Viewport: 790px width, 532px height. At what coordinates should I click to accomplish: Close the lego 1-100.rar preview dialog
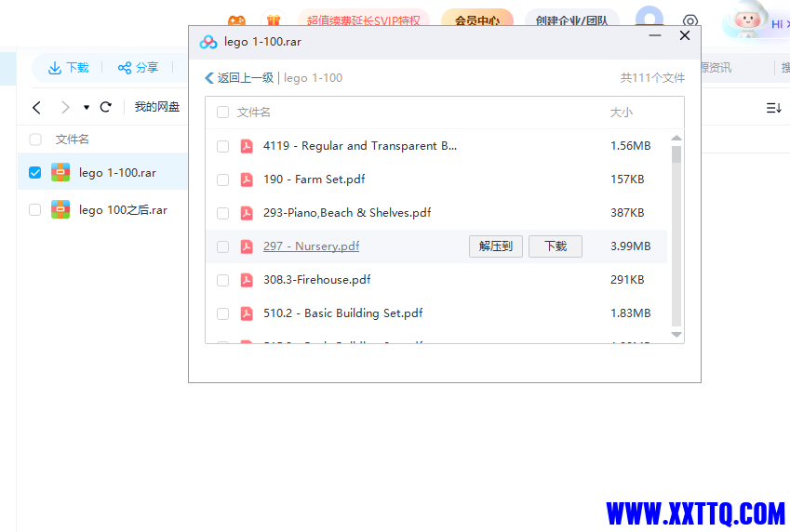tap(685, 35)
